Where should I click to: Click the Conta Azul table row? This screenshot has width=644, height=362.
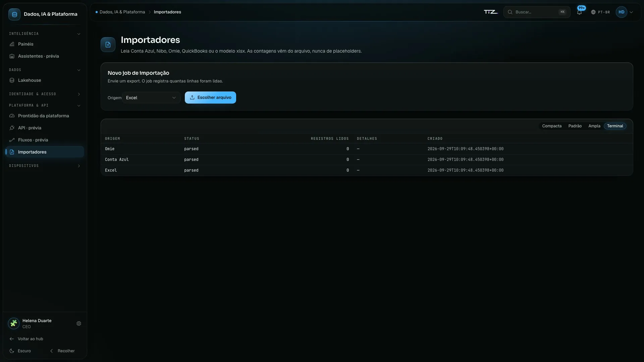pyautogui.click(x=367, y=160)
